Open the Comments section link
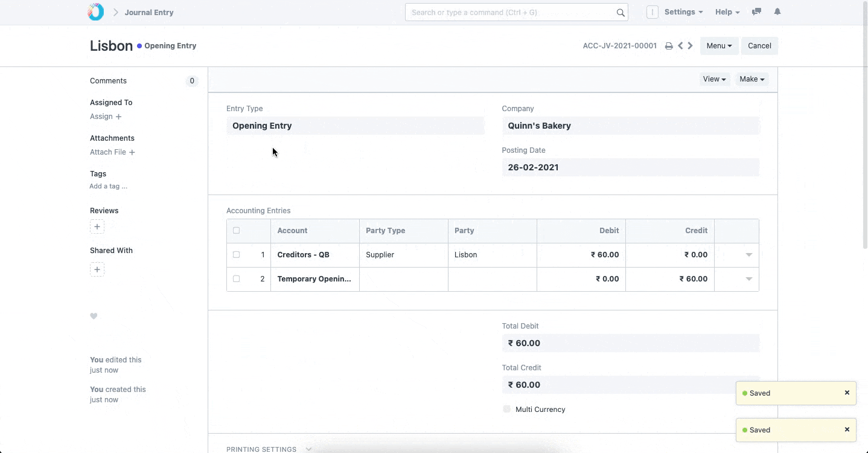The width and height of the screenshot is (868, 453). tap(108, 81)
